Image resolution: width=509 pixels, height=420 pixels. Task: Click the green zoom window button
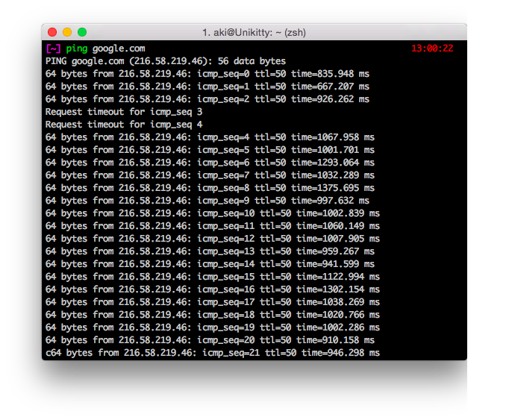(82, 32)
